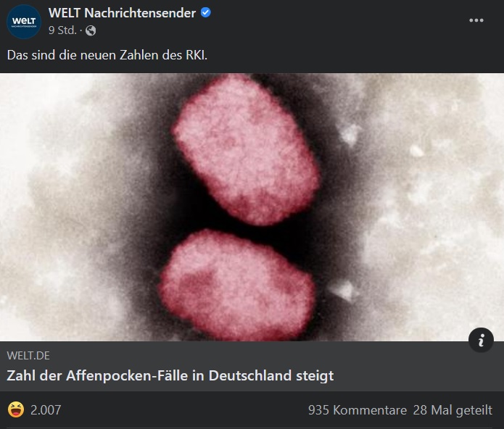Click the lower pink virus particle
Viewport: 504px width, 429px height.
(237, 285)
